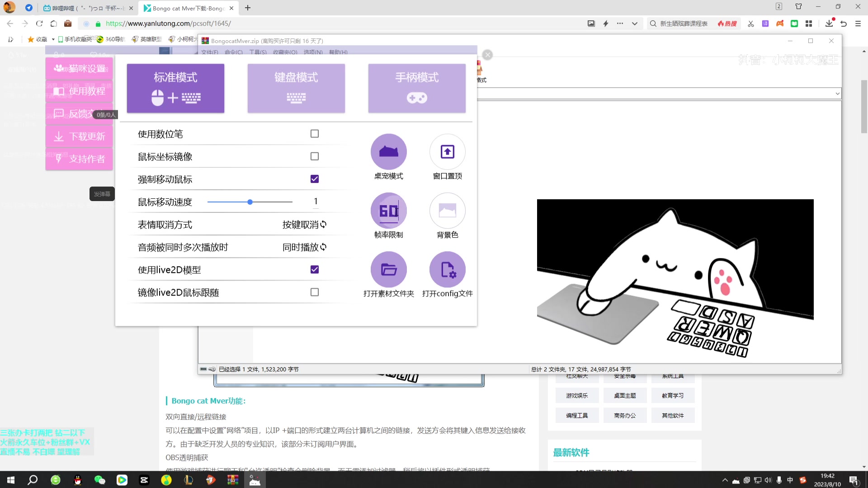Open Windows Start menu
This screenshot has height=488, width=868.
click(11, 480)
